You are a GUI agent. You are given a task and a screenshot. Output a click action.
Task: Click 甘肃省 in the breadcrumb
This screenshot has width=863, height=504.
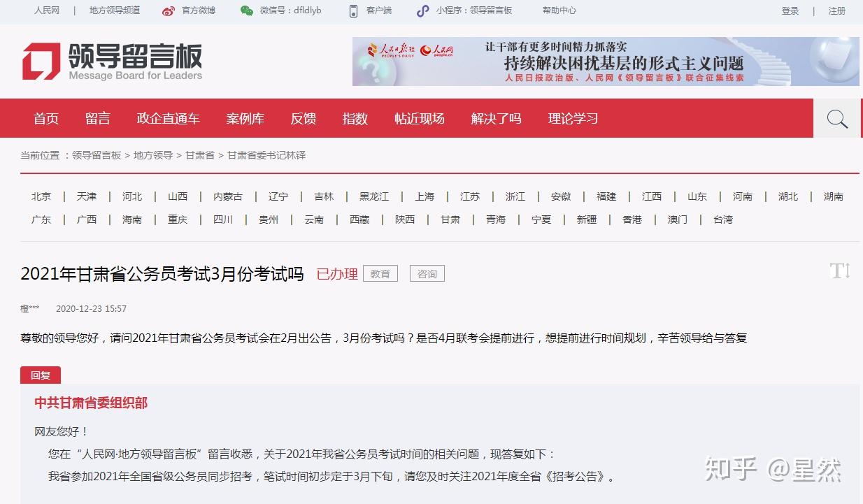(x=200, y=155)
